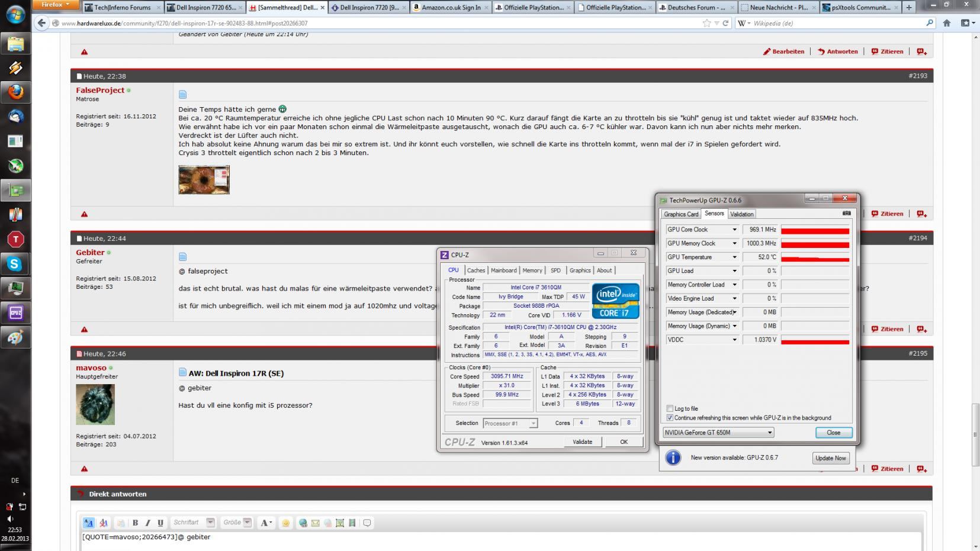980x551 pixels.
Task: Apply bold formatting in reply editor
Action: [x=135, y=523]
